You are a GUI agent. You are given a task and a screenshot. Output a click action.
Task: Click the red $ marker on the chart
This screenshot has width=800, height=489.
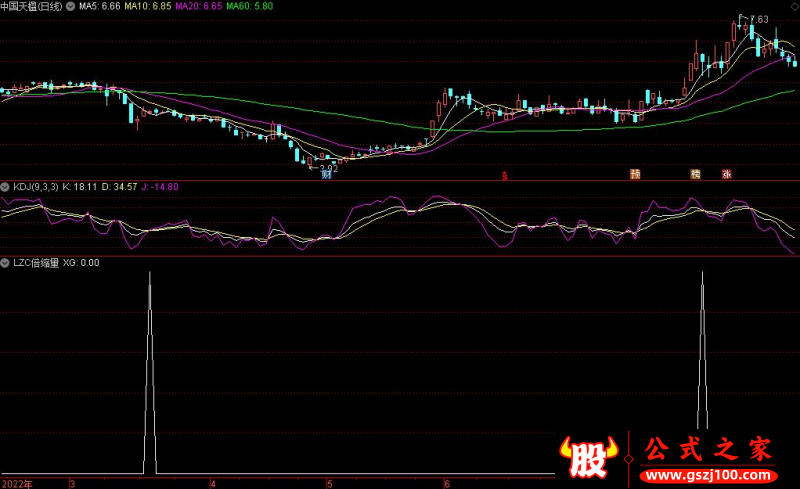505,175
